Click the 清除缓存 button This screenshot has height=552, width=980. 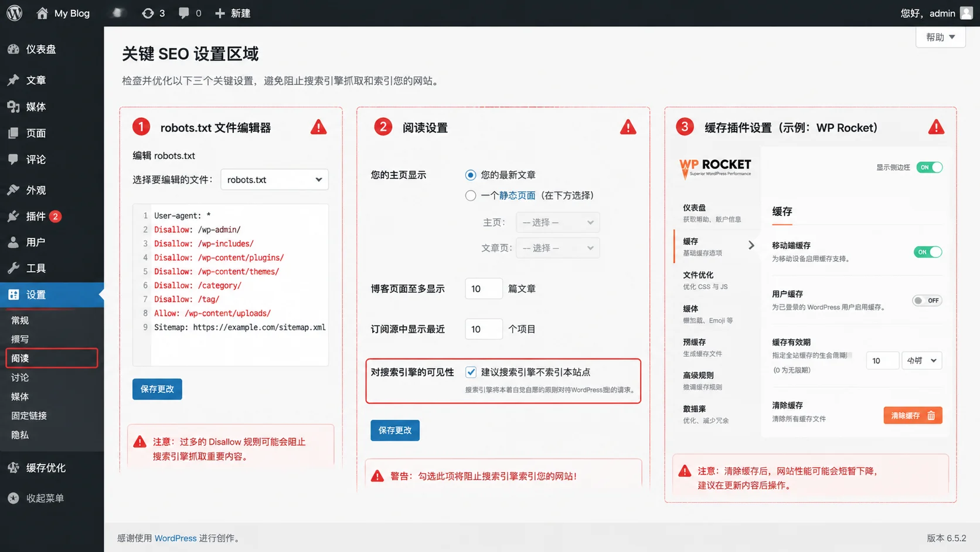click(913, 415)
